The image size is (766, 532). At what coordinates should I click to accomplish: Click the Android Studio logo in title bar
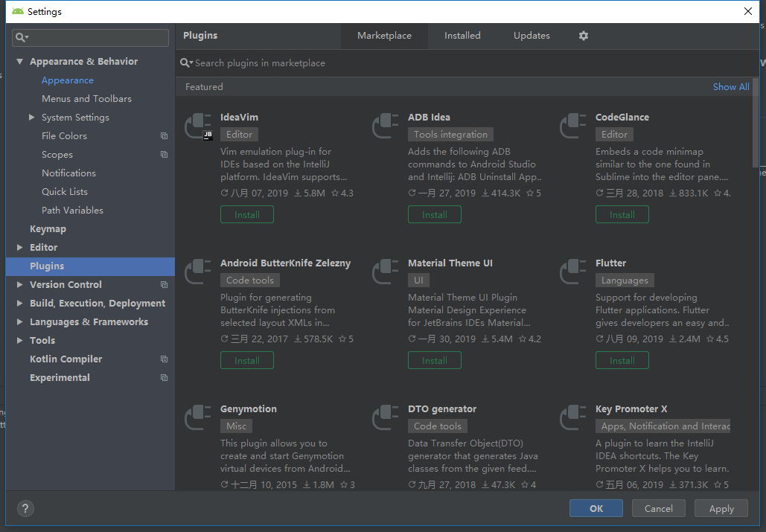point(18,11)
